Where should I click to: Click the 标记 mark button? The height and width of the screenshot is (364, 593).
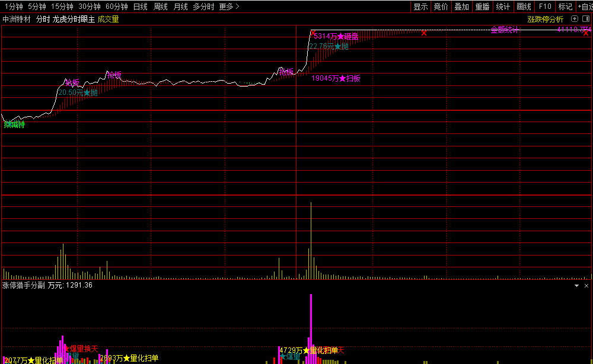tap(565, 7)
